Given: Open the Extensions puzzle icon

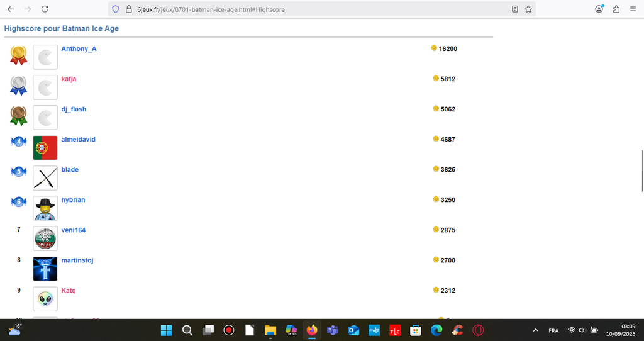Looking at the screenshot, I should [x=616, y=9].
